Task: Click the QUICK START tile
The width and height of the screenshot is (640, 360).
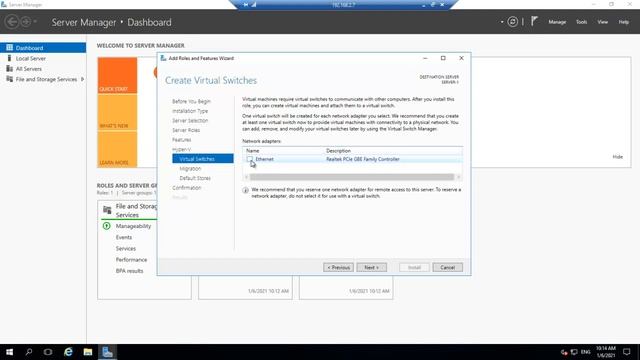Action: pos(117,76)
